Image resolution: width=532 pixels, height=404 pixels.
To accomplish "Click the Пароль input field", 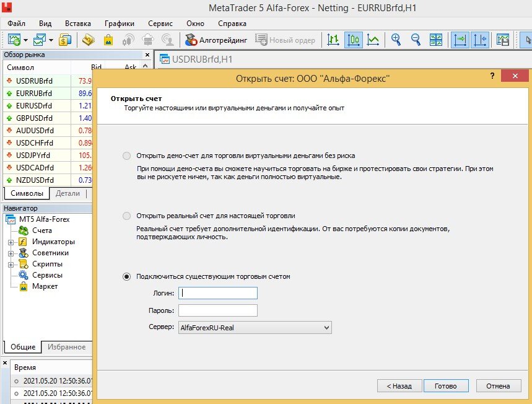I will (218, 310).
